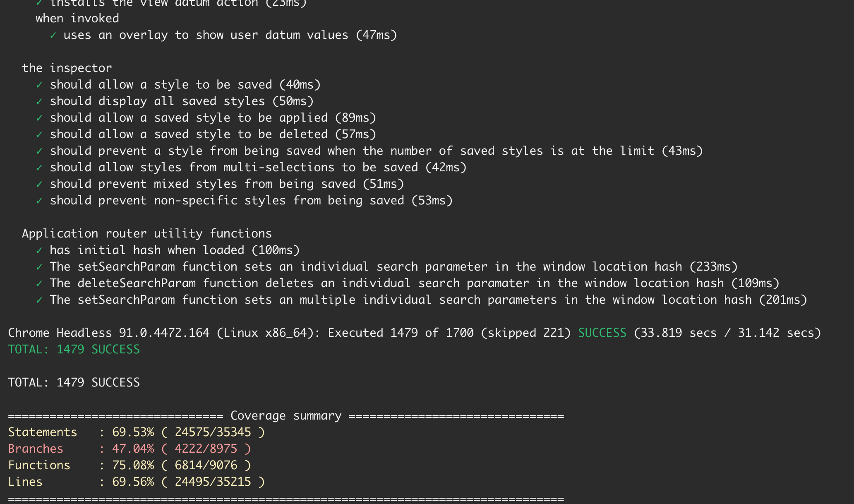Click the green SUCCESS status text
Viewport: 854px width, 504px height.
tap(602, 332)
